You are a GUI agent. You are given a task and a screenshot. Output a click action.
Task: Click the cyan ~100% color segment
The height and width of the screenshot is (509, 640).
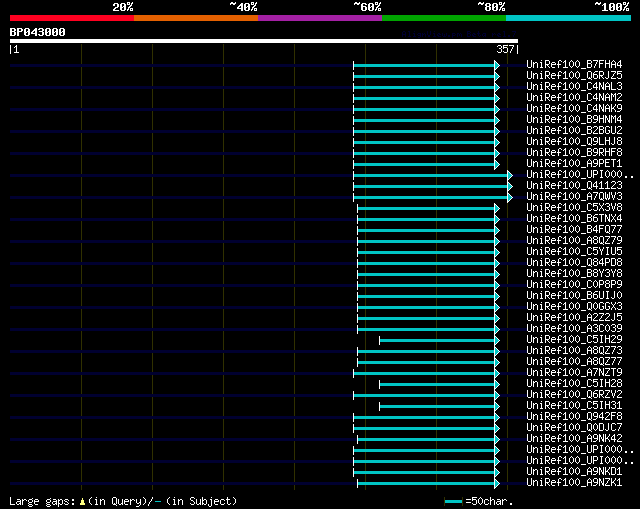tap(569, 18)
